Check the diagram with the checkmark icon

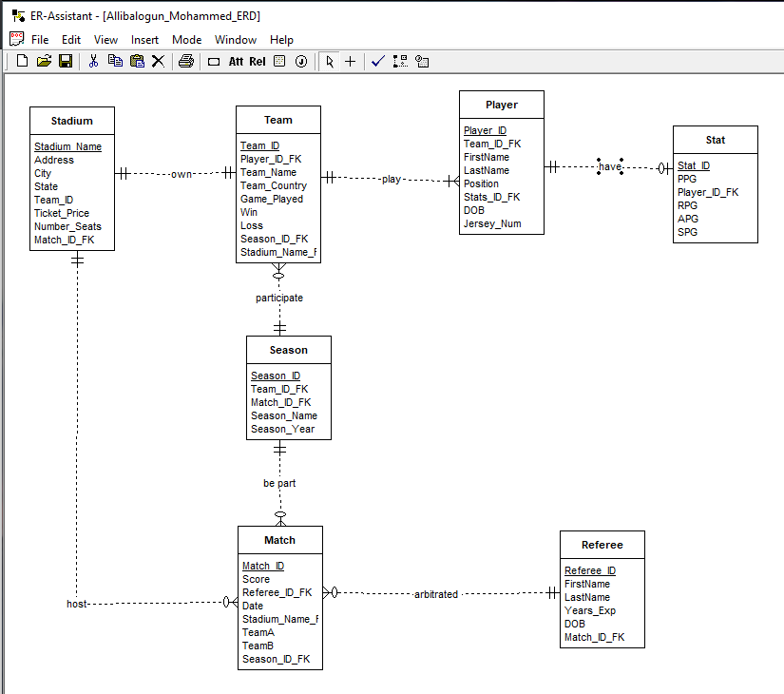[x=378, y=61]
